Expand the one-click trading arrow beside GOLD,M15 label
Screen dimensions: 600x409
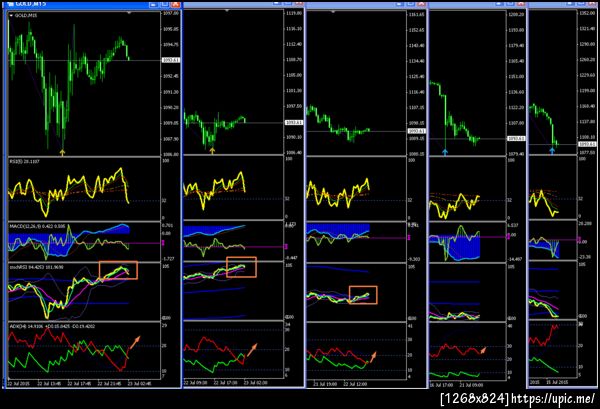(11, 16)
